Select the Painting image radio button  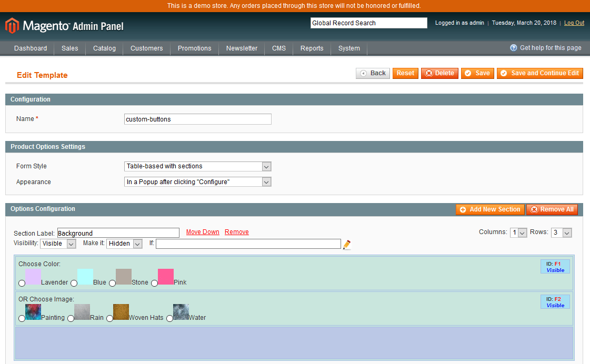tap(22, 318)
